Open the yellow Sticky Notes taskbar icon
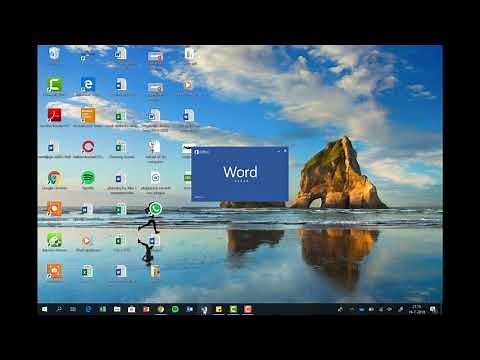The image size is (480, 360). click(x=219, y=309)
